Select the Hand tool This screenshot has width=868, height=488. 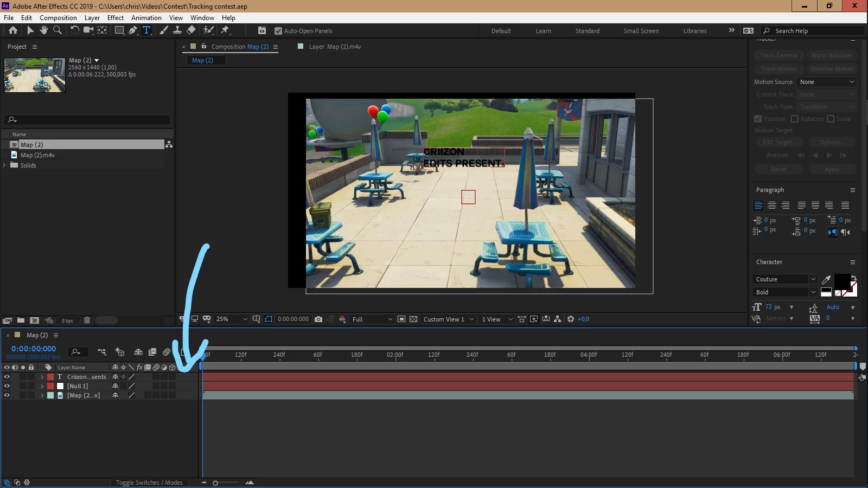click(x=44, y=30)
